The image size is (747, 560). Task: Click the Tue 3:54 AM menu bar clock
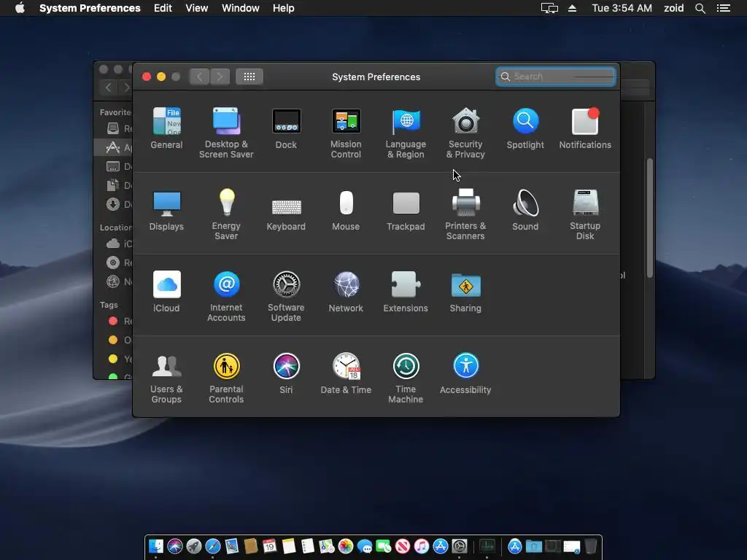622,8
